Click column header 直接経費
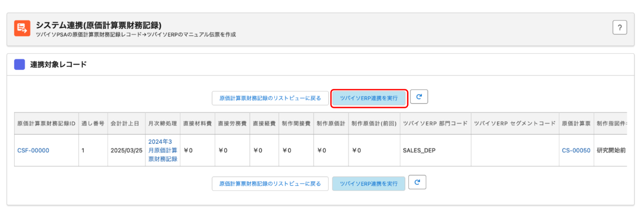 (264, 123)
